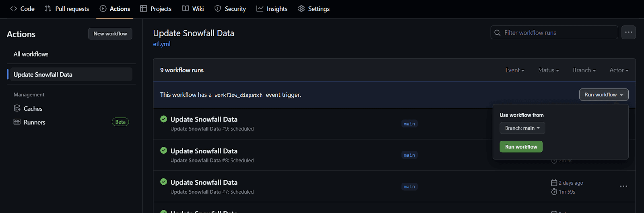
Task: Expand the Status filter dropdown
Action: tap(548, 70)
